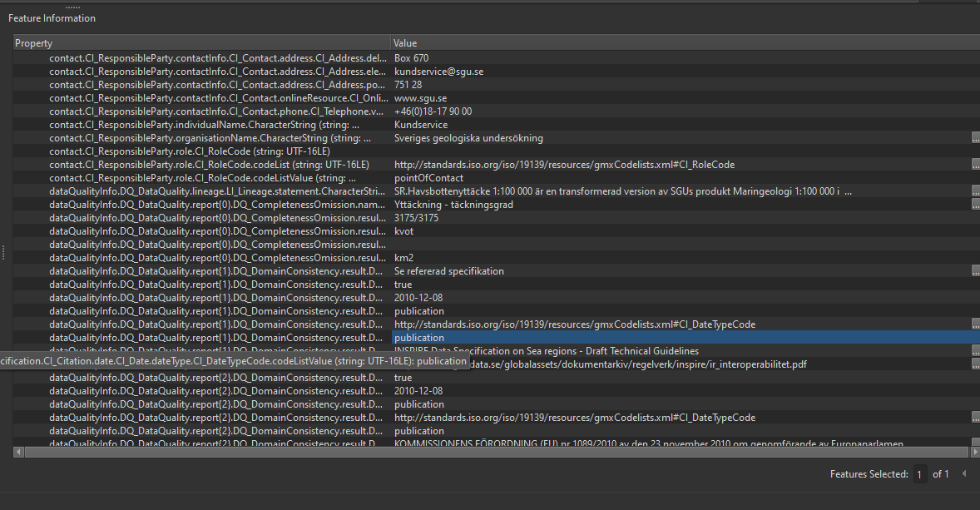Image resolution: width=980 pixels, height=510 pixels.
Task: Click ellipsis beside INSPIRE Data Specification row
Action: 975,351
